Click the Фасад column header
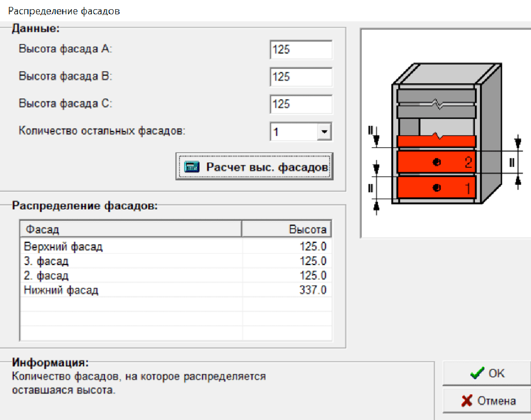Screen dimensions: 531x420 click(x=131, y=229)
